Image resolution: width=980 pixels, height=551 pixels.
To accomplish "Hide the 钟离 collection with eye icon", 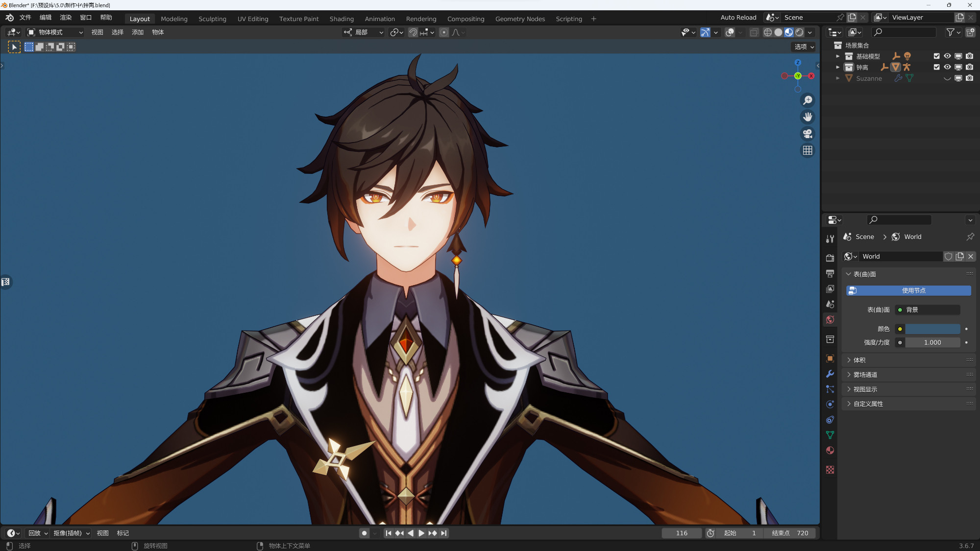I will point(947,67).
